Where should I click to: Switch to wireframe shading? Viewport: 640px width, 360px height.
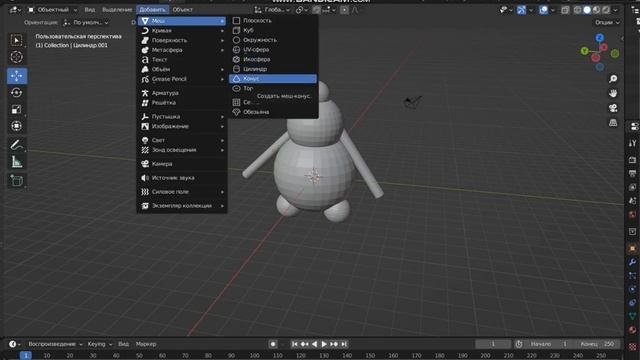[578, 10]
